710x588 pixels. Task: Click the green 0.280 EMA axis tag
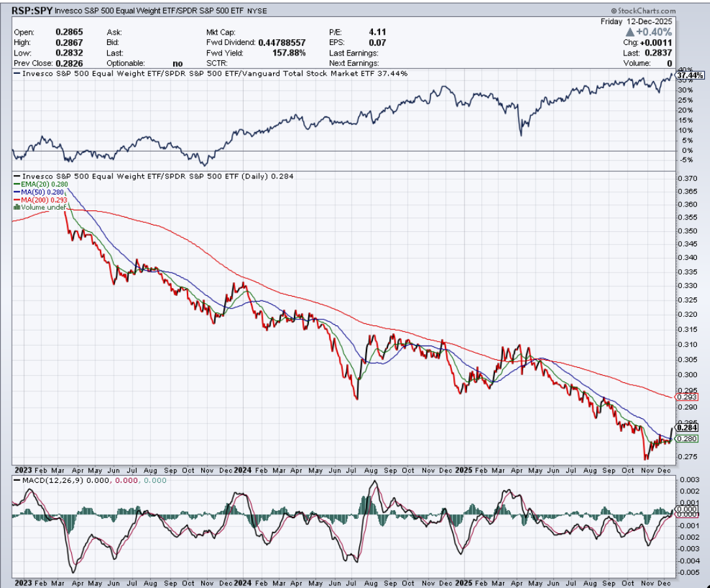[688, 438]
